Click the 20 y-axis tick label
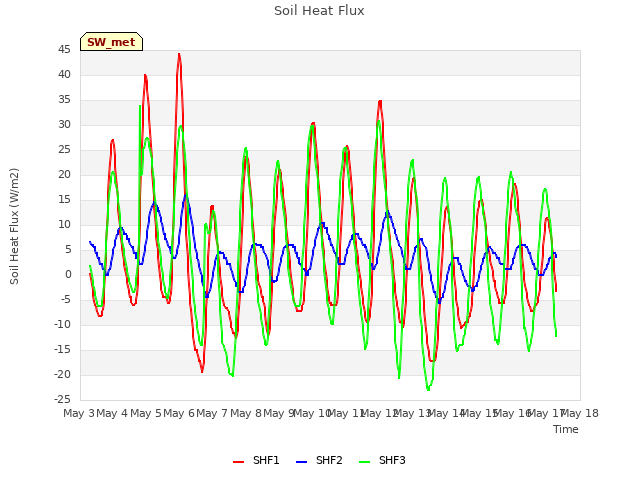The height and width of the screenshot is (480, 640). pos(64,175)
